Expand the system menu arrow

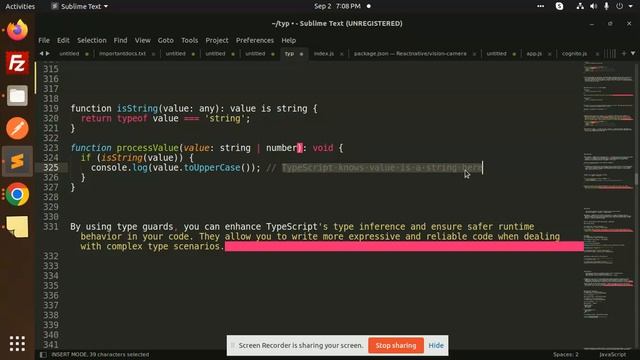[x=631, y=6]
